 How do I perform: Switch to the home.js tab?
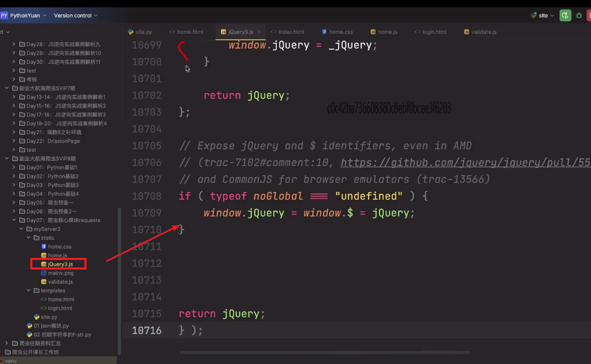[x=384, y=32]
